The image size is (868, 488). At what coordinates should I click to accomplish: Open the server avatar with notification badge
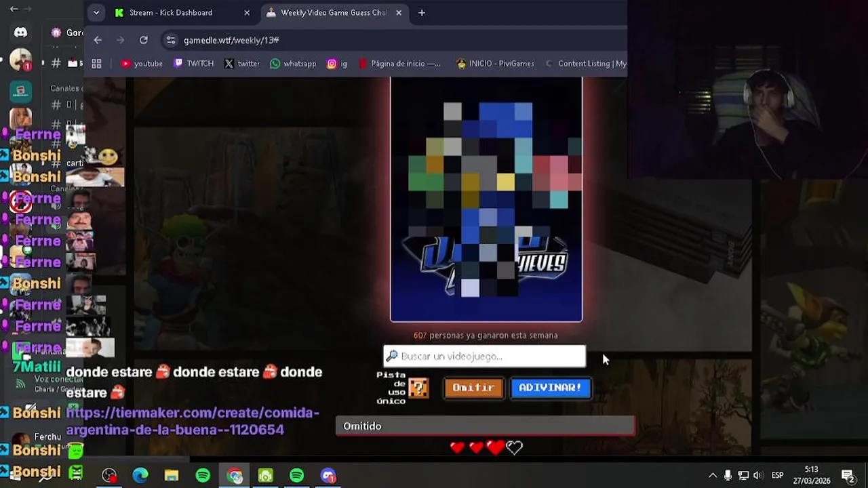pos(20,60)
